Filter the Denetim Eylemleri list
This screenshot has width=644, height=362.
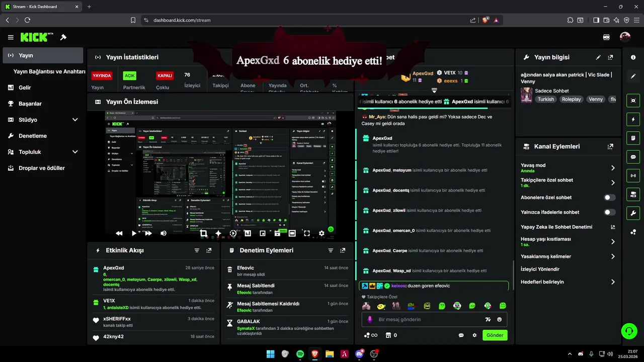point(331,250)
